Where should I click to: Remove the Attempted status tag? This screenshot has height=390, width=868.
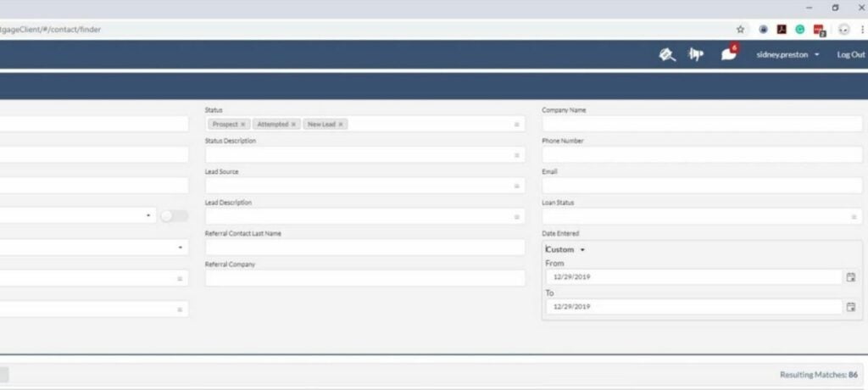(293, 125)
